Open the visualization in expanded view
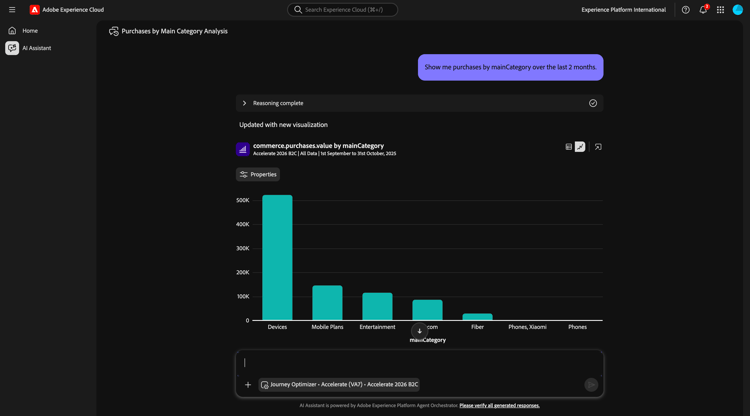This screenshot has width=750, height=416. pyautogui.click(x=598, y=147)
